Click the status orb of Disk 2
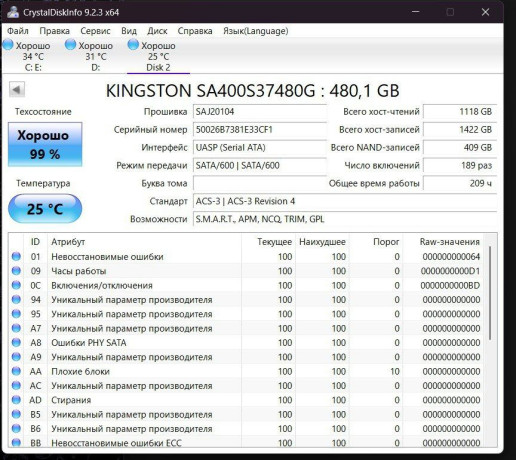516x460 pixels. pyautogui.click(x=133, y=45)
